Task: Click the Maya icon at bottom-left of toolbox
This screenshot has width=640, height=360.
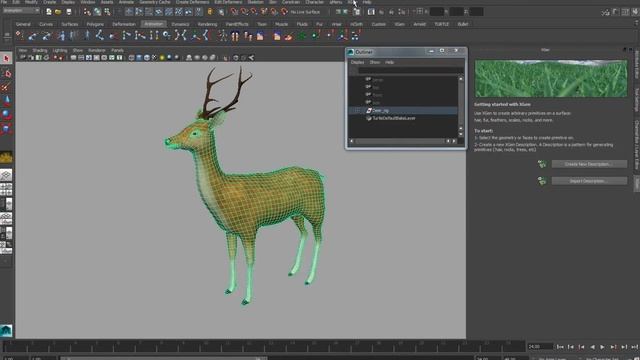Action: (x=6, y=331)
